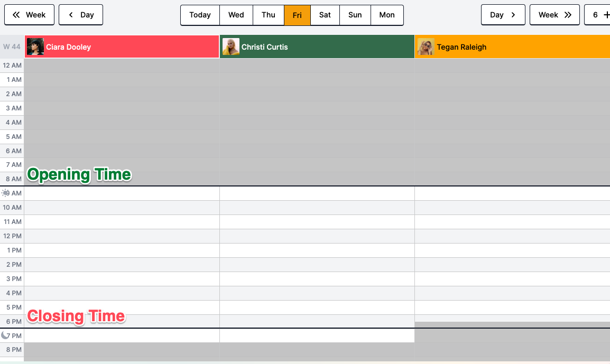Switch to the Wed tab
This screenshot has height=364, width=610.
(236, 15)
